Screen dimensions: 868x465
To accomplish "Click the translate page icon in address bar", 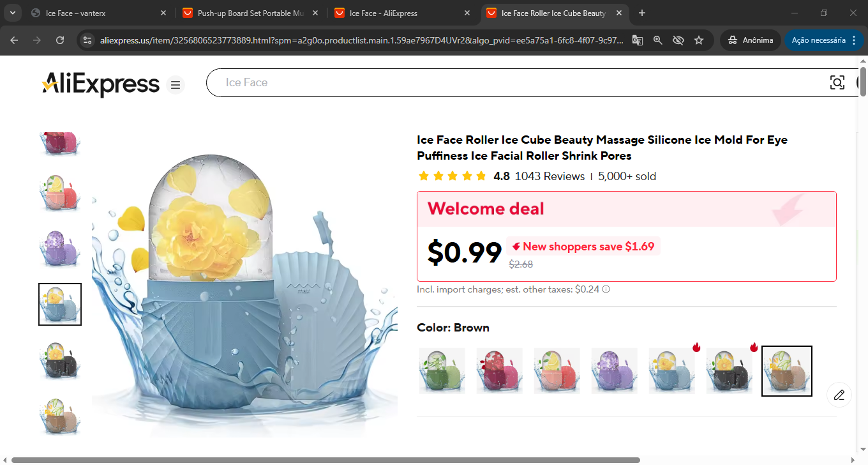I will click(x=637, y=40).
